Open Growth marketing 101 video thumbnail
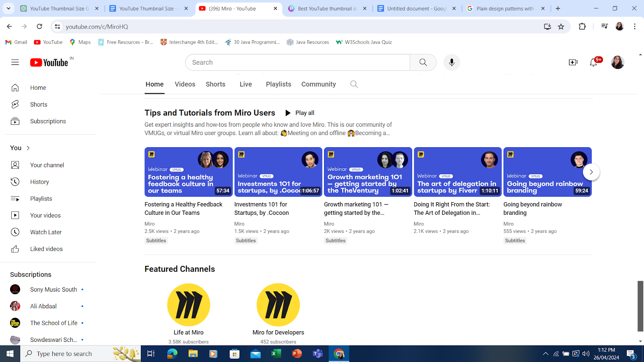This screenshot has width=644, height=362. point(368,172)
